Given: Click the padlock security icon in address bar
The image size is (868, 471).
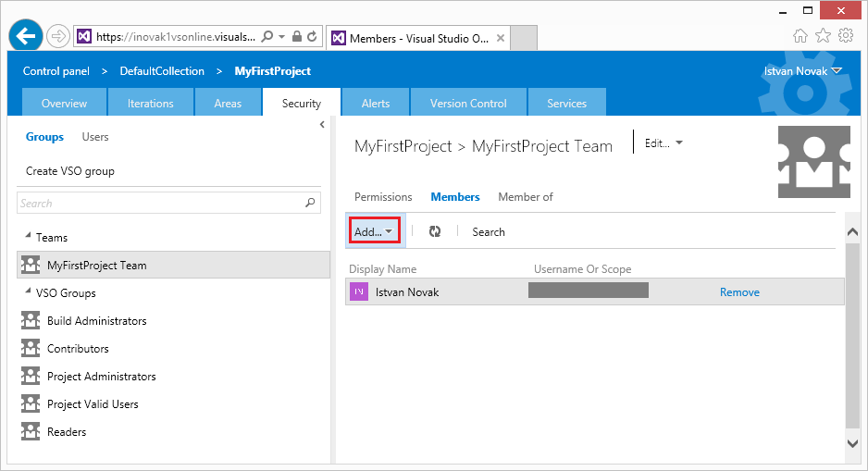Looking at the screenshot, I should coord(297,36).
